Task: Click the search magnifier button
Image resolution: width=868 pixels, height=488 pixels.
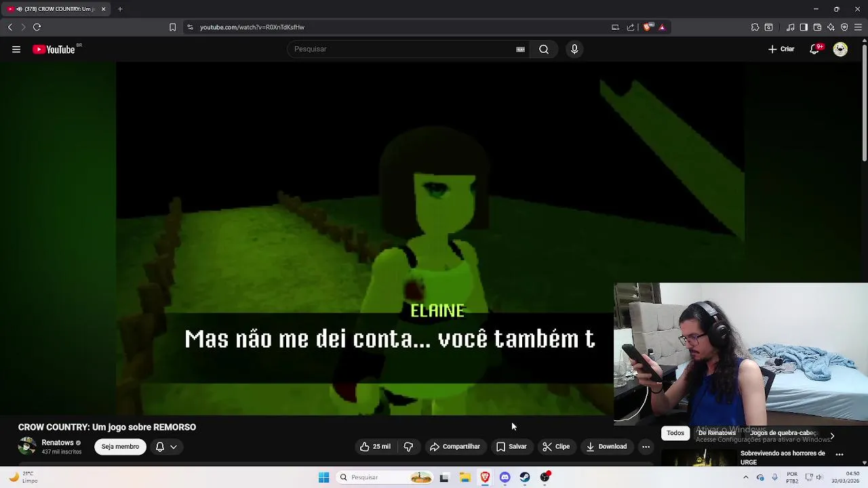Action: pos(544,49)
